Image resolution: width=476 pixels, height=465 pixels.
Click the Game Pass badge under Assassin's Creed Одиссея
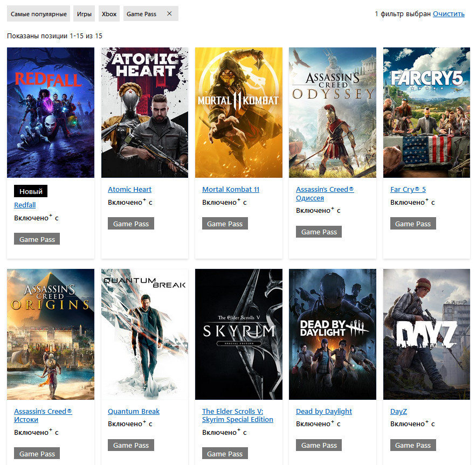[319, 232]
